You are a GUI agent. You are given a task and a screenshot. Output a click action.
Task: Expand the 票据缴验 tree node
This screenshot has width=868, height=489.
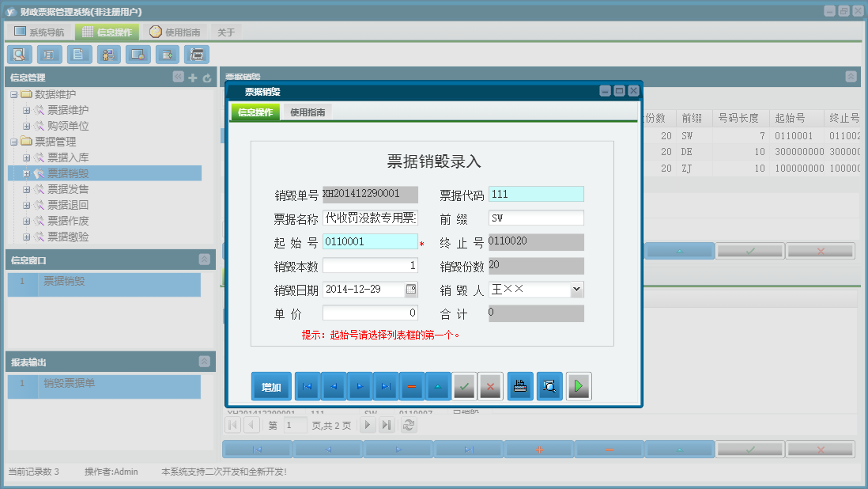[26, 237]
